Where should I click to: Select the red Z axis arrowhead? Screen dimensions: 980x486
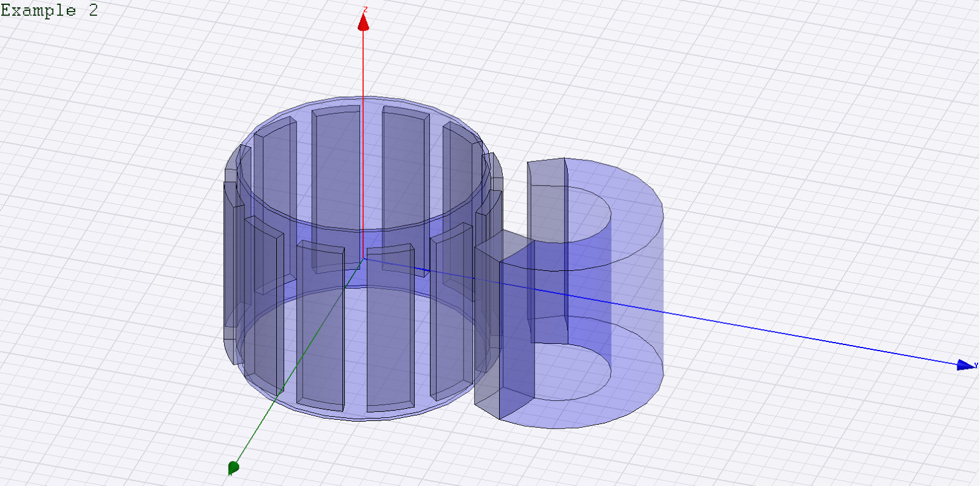[363, 21]
